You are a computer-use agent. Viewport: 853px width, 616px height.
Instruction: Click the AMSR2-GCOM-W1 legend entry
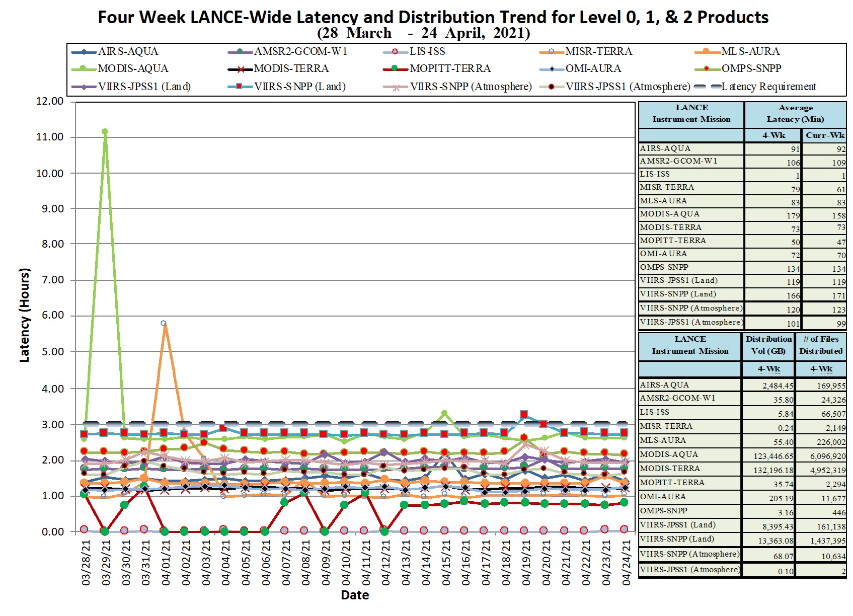[x=287, y=52]
